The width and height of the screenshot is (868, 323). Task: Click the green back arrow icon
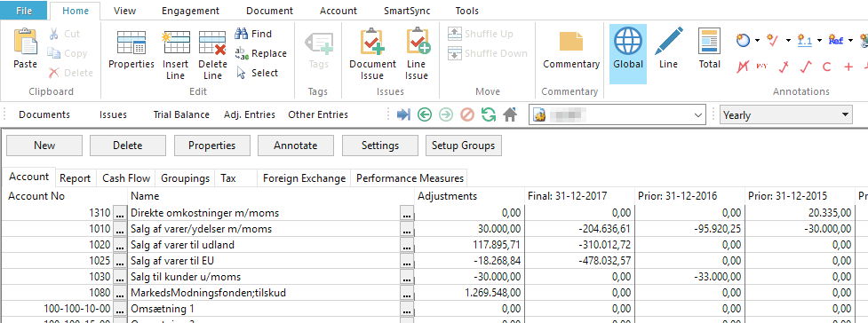pos(425,115)
